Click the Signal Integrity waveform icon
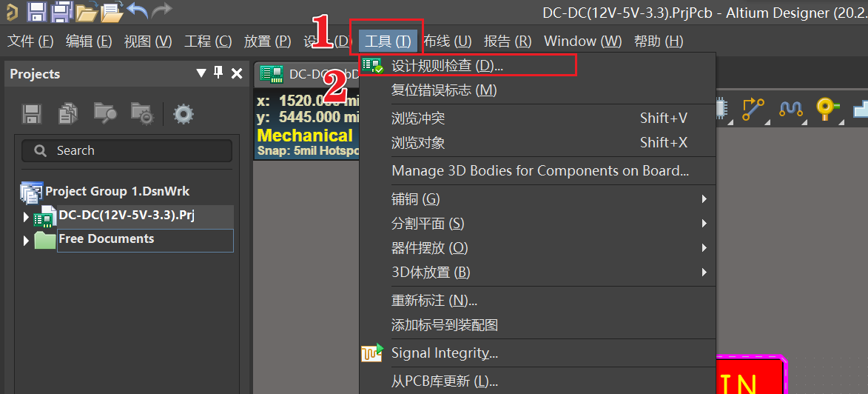The image size is (868, 394). (x=372, y=353)
